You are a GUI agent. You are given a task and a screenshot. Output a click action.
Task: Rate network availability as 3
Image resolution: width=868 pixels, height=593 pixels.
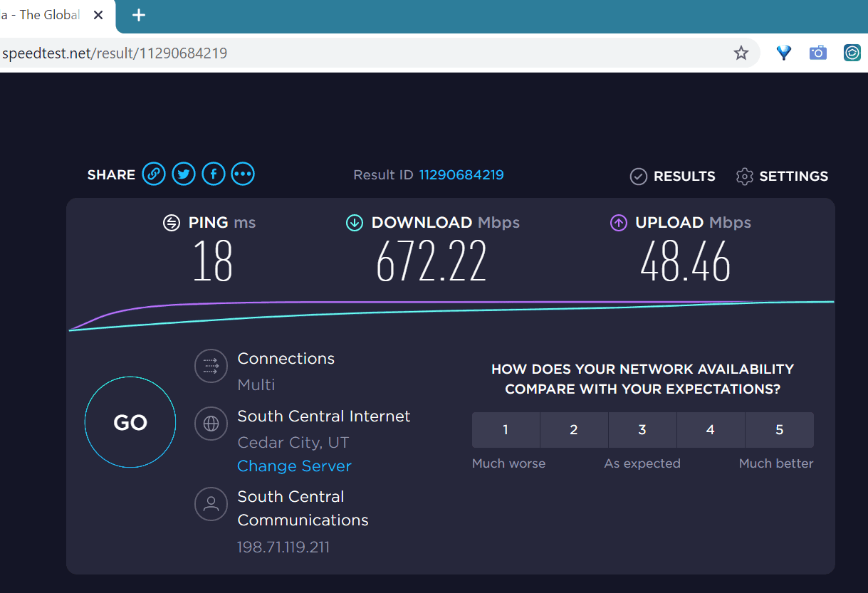(x=642, y=429)
